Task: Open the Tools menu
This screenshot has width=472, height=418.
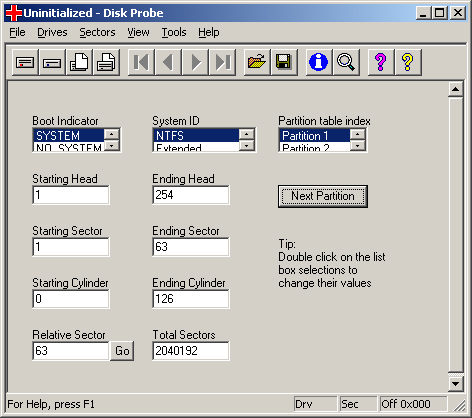Action: tap(174, 32)
